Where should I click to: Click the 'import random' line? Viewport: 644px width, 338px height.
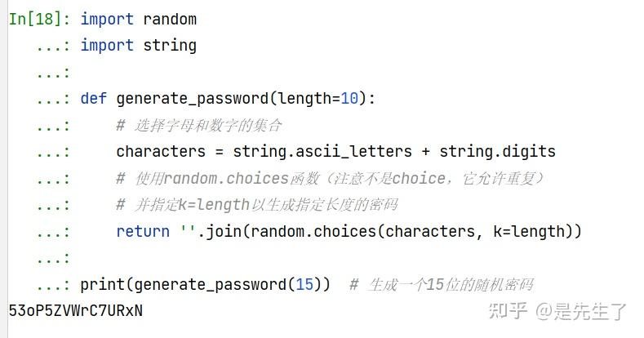138,20
